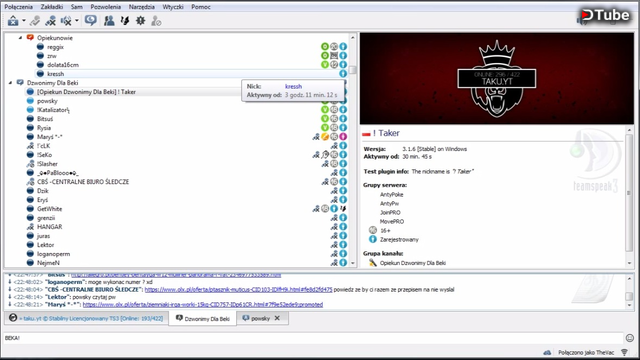Viewport: 640px width, 360px height.
Task: Click the lightning-style toolbar icon
Action: (125, 20)
